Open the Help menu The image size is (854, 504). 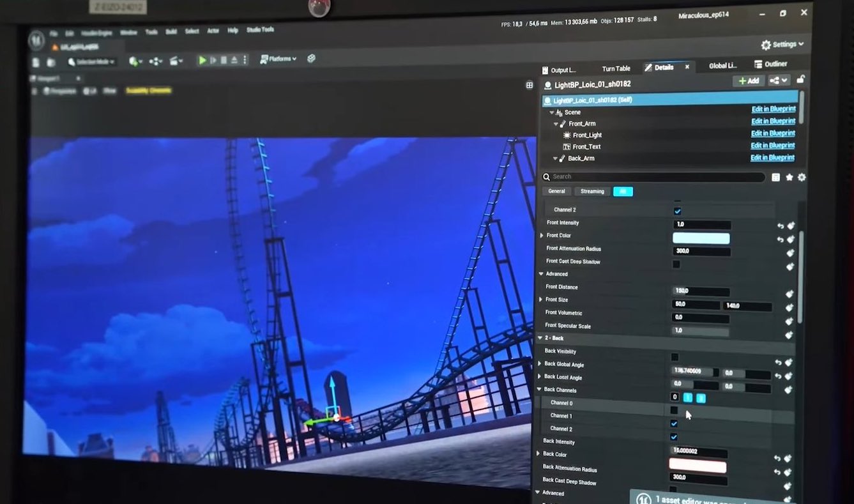(x=233, y=31)
